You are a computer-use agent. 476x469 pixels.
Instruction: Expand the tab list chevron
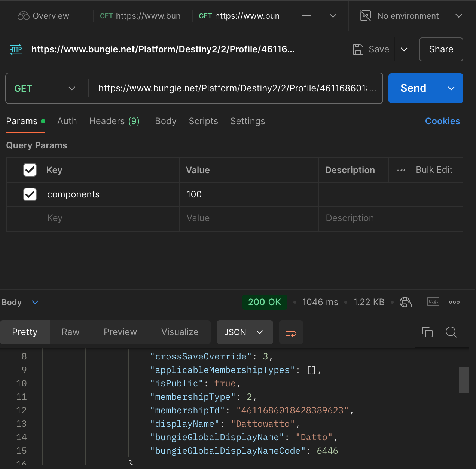tap(333, 16)
